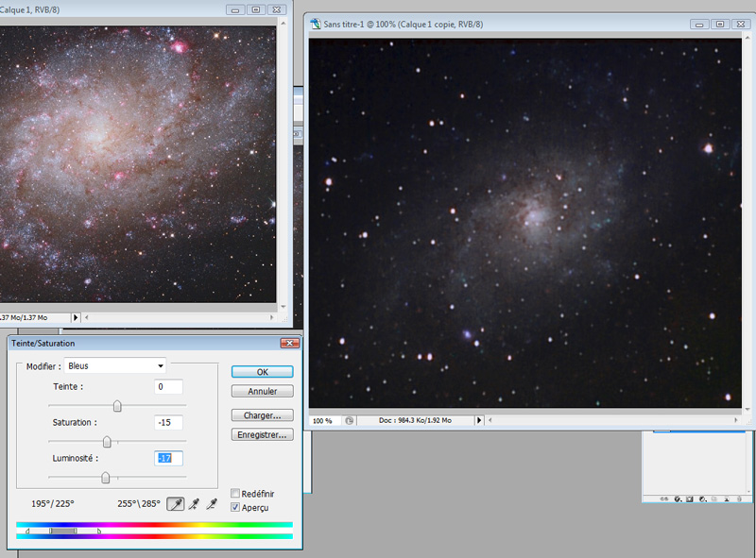
Task: Select the first eyedropper tool in Teinte/Saturation
Action: pos(176,504)
